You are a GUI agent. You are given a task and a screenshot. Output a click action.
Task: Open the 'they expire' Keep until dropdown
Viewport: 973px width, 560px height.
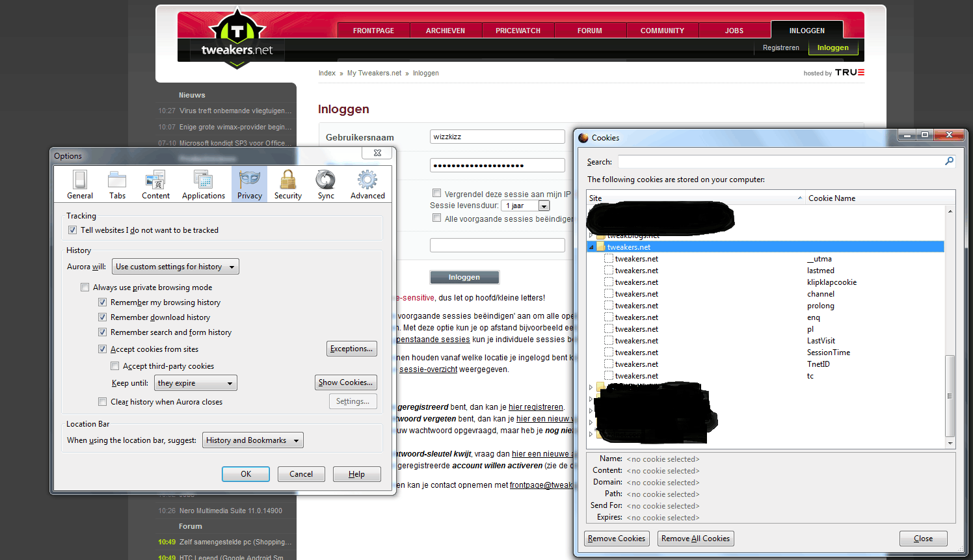[196, 383]
